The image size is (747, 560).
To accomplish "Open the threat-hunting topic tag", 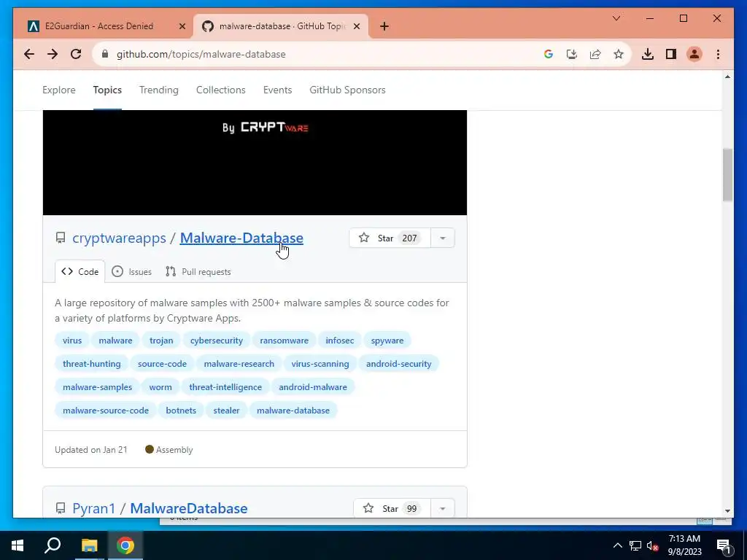I will (91, 364).
